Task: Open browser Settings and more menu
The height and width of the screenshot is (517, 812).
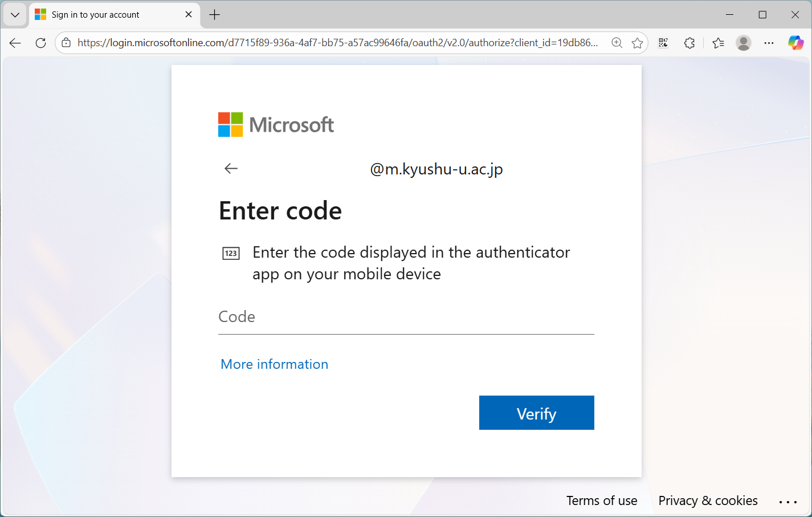Action: pos(769,43)
